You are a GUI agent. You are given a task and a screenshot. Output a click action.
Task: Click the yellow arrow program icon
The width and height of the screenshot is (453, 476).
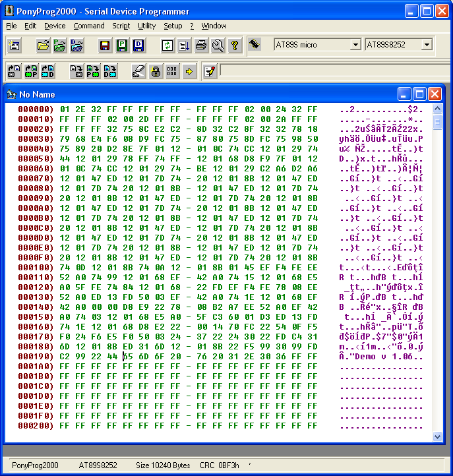[x=189, y=72]
